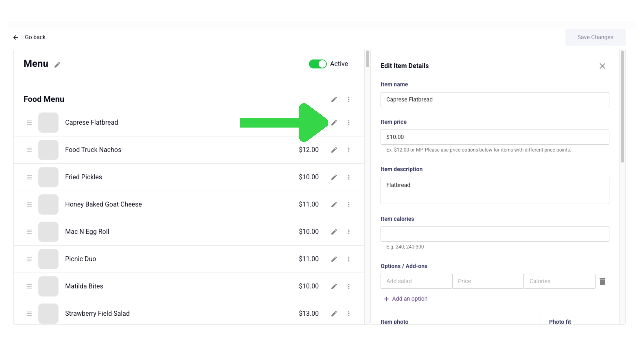Screen dimensions: 644x362
Task: Click Picnic Duo image thumbnail
Action: coord(48,259)
